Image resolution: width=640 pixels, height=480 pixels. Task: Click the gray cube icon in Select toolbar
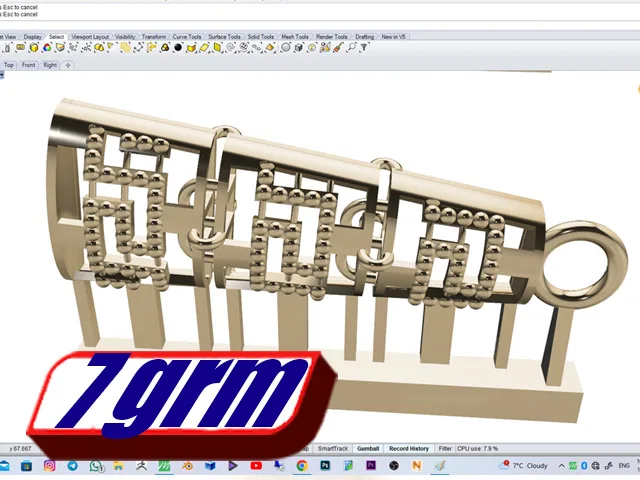[299, 48]
